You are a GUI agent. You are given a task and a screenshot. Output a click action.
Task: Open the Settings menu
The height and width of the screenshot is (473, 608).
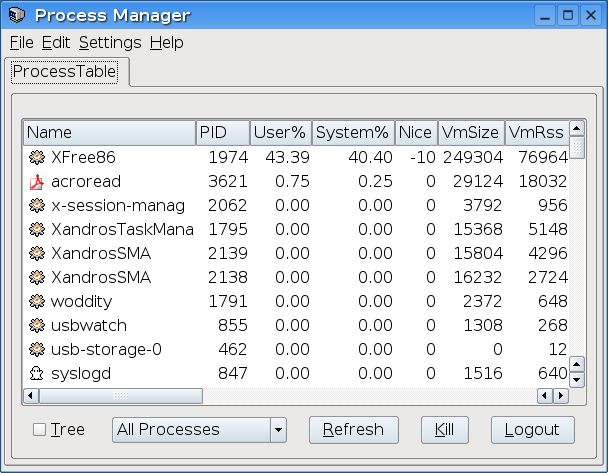pyautogui.click(x=110, y=43)
